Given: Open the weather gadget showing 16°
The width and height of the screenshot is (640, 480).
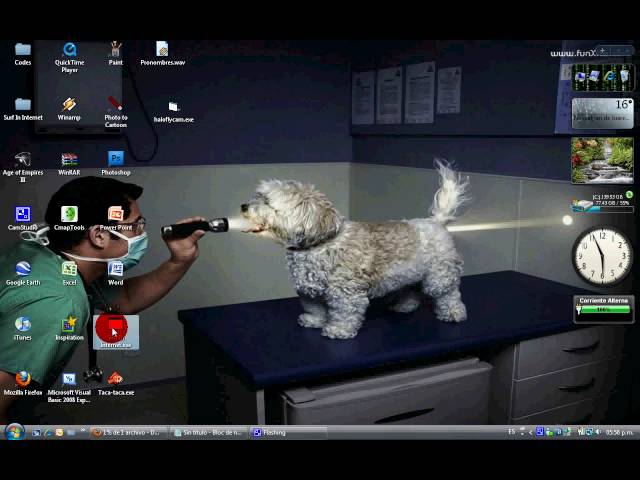Looking at the screenshot, I should coord(602,113).
